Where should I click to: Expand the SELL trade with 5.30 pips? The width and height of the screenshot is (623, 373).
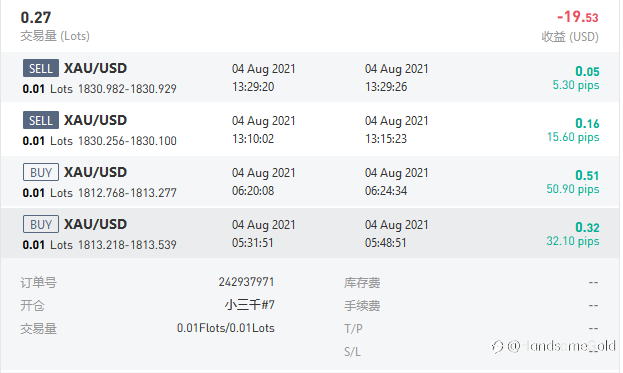click(x=310, y=77)
